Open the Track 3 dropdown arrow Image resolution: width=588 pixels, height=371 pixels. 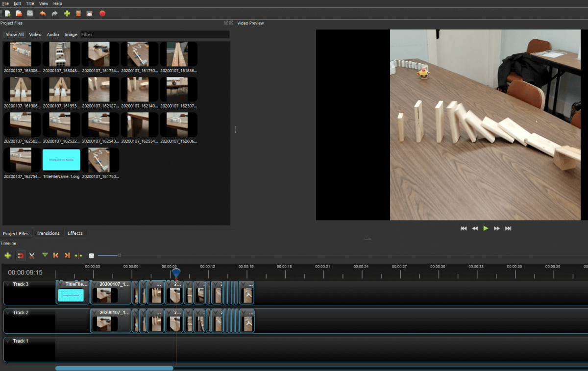point(8,284)
